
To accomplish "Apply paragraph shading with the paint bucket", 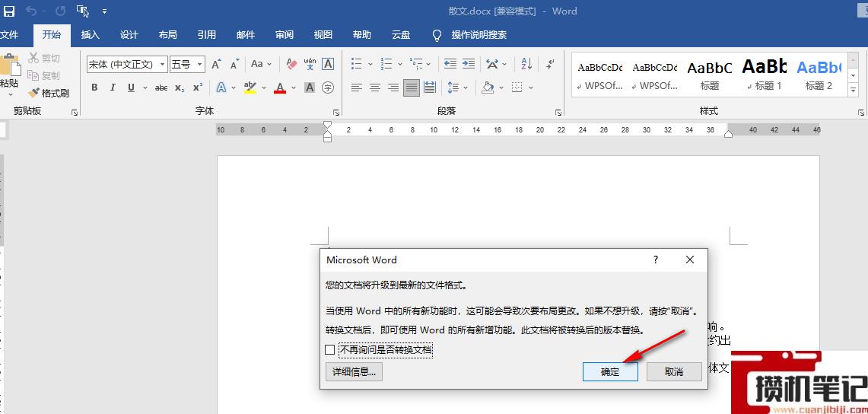I will [x=488, y=88].
